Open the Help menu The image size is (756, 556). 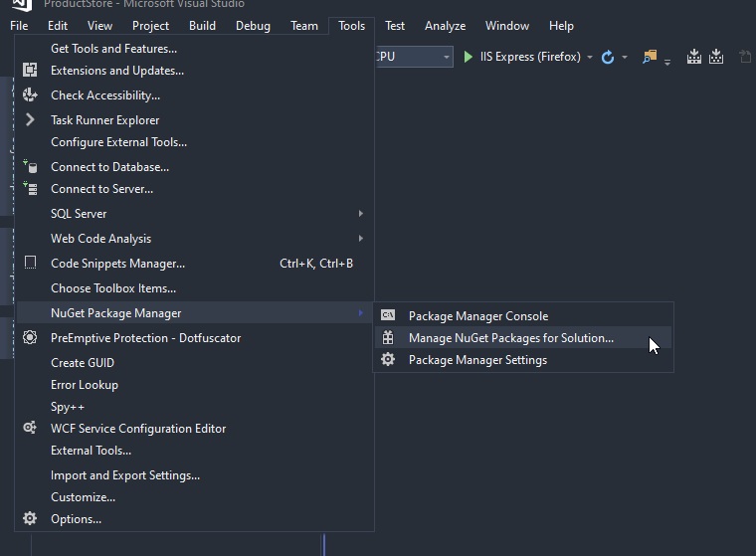click(561, 26)
